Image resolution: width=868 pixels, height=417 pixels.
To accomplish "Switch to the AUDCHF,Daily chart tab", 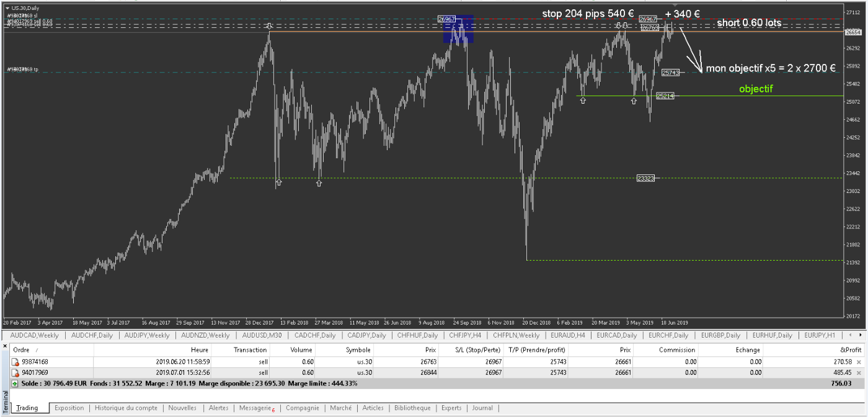I will tap(92, 336).
